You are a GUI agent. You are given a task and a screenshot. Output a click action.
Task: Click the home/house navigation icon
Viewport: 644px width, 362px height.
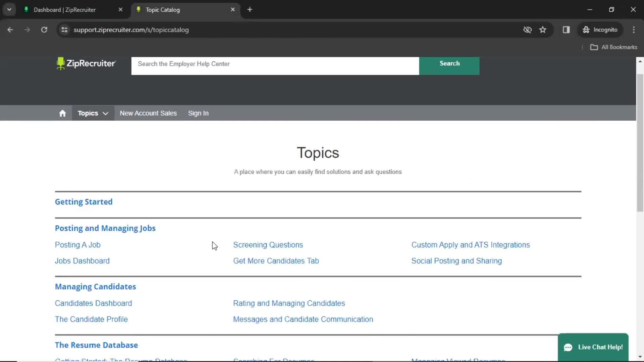click(62, 113)
